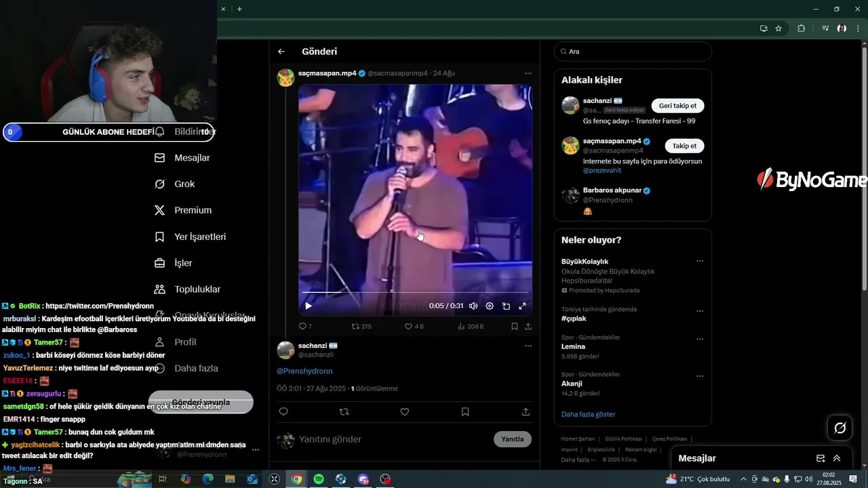Open File Explorer from the taskbar

231,479
